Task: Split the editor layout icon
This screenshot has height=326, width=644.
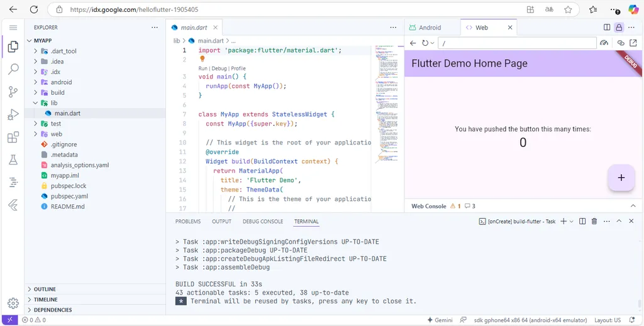Action: [x=607, y=28]
